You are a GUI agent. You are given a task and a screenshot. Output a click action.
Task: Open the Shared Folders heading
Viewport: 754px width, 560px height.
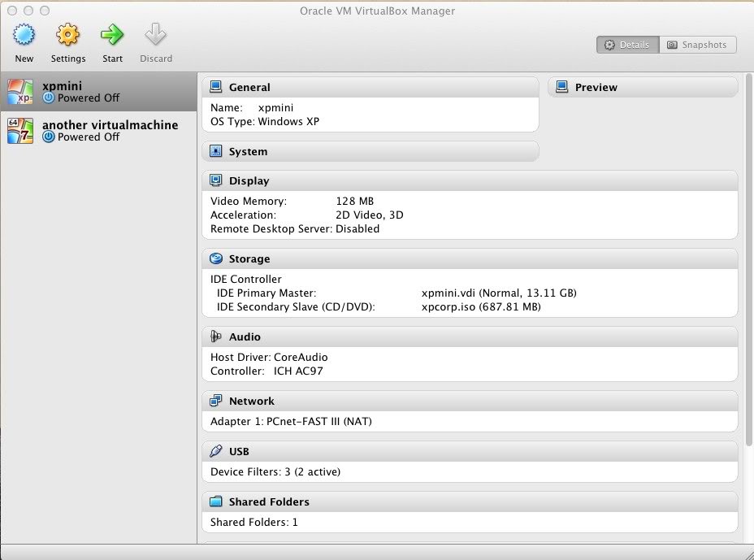470,501
